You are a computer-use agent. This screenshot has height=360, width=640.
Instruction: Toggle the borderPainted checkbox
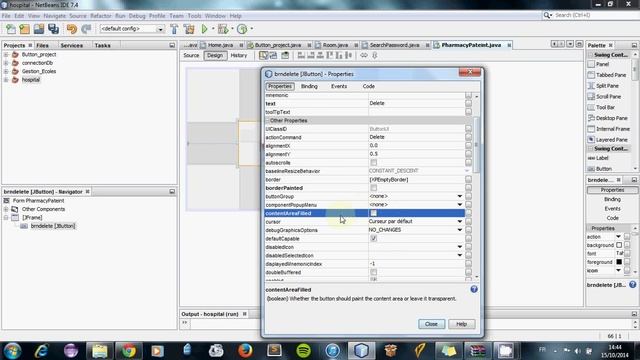[x=373, y=188]
